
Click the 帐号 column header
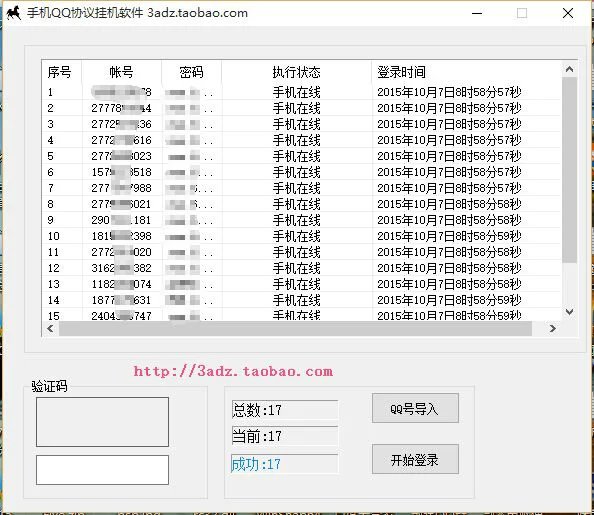[x=122, y=72]
